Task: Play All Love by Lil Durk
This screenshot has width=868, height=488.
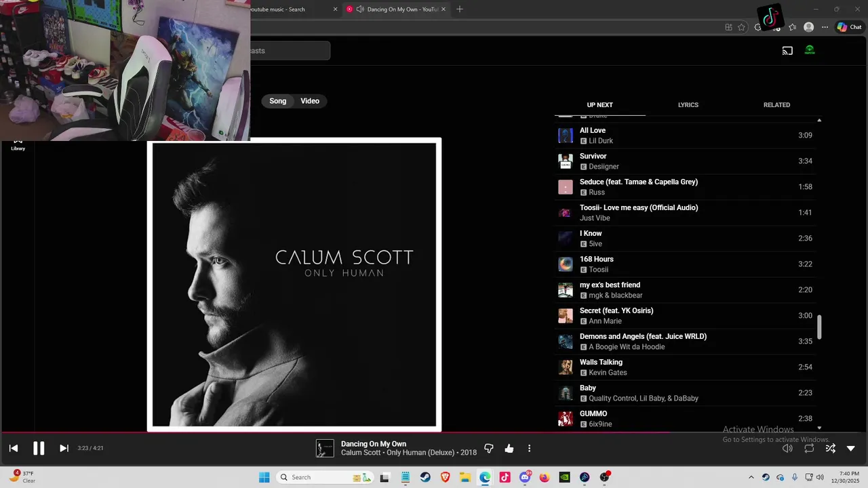Action: [x=685, y=136]
